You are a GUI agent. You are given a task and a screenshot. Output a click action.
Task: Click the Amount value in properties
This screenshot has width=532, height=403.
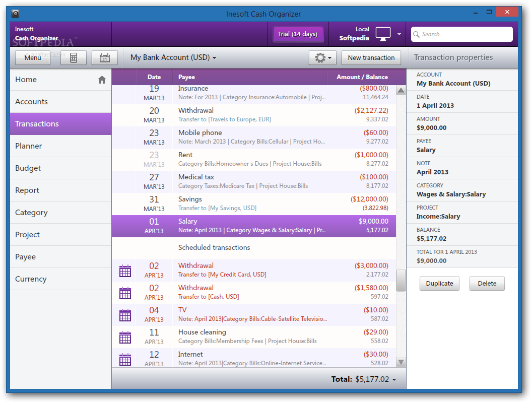431,128
